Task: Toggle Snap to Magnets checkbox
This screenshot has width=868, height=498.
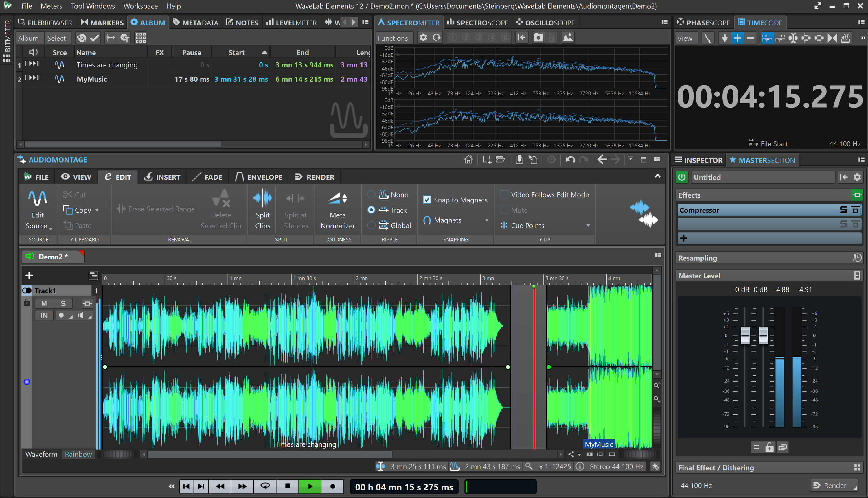Action: pos(427,200)
